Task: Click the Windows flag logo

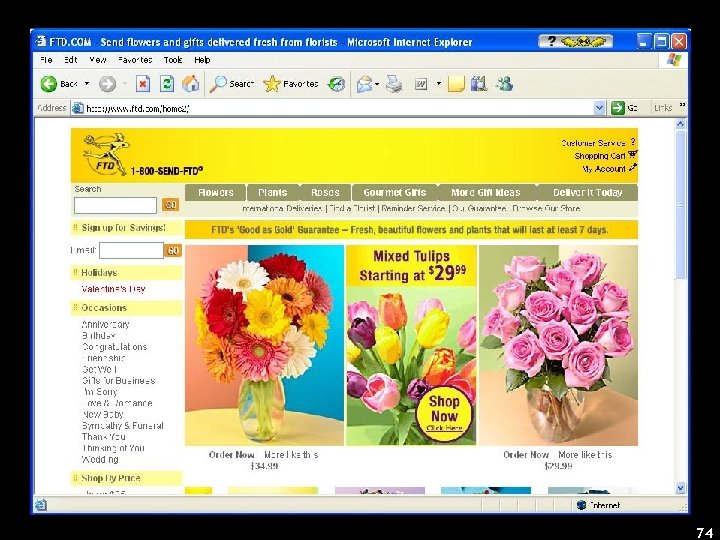Action: pyautogui.click(x=674, y=60)
